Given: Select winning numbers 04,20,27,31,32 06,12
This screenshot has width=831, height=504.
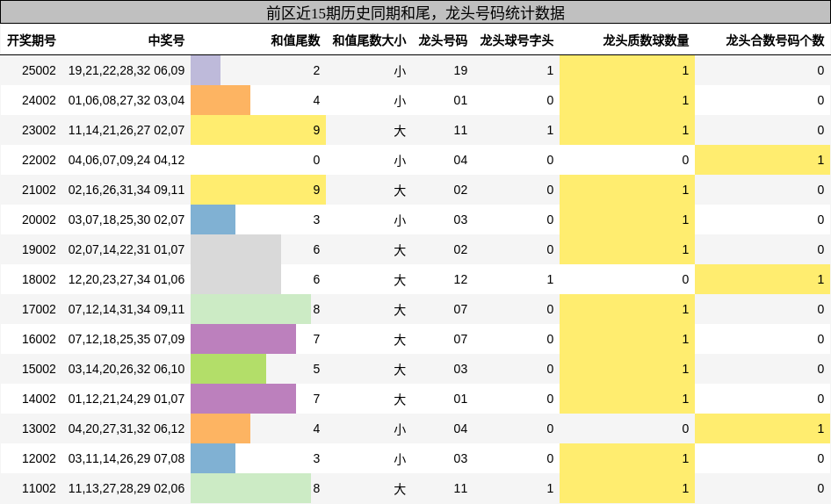Looking at the screenshot, I should tap(126, 428).
